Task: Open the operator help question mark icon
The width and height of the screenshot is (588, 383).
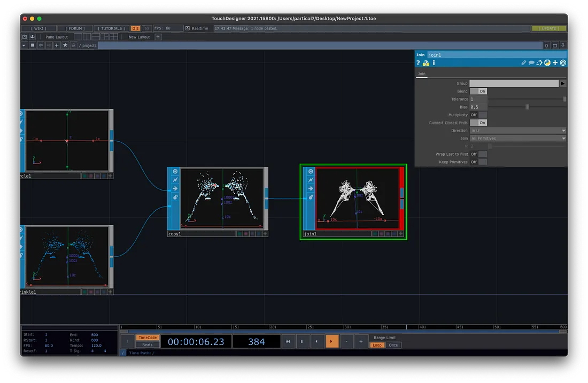Action: click(x=419, y=63)
